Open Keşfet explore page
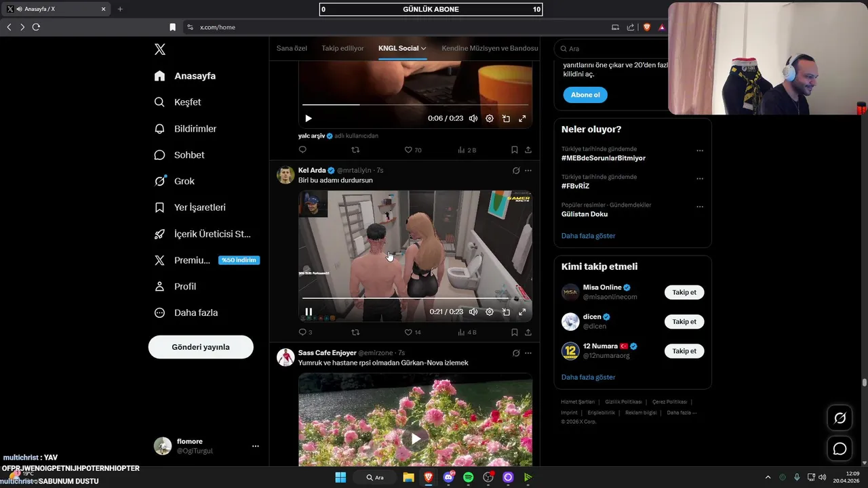868x488 pixels. [x=177, y=102]
